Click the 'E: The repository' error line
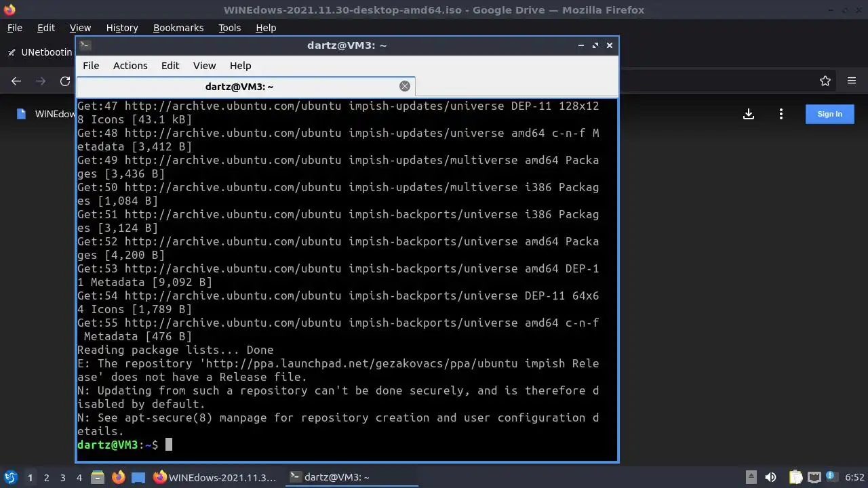The image size is (868, 488). coord(338,370)
